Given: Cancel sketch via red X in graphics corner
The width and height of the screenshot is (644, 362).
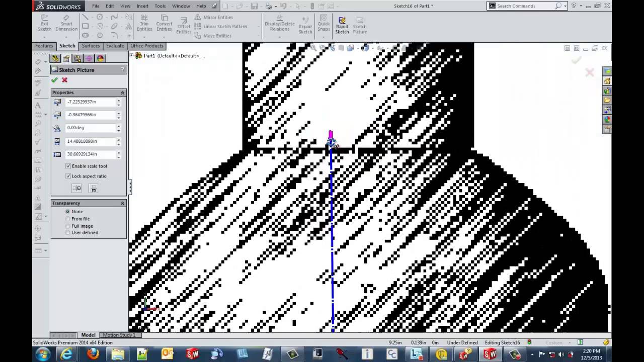Looking at the screenshot, I should [590, 73].
